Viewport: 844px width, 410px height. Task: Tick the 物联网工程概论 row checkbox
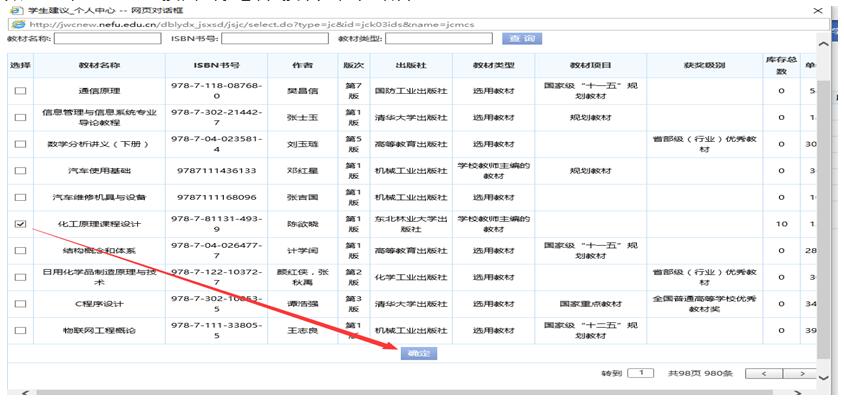20,330
